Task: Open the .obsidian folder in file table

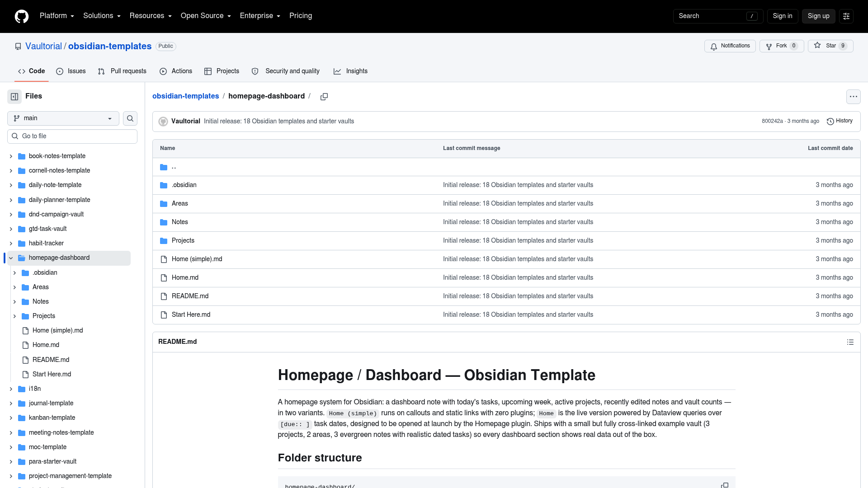Action: coord(184,185)
